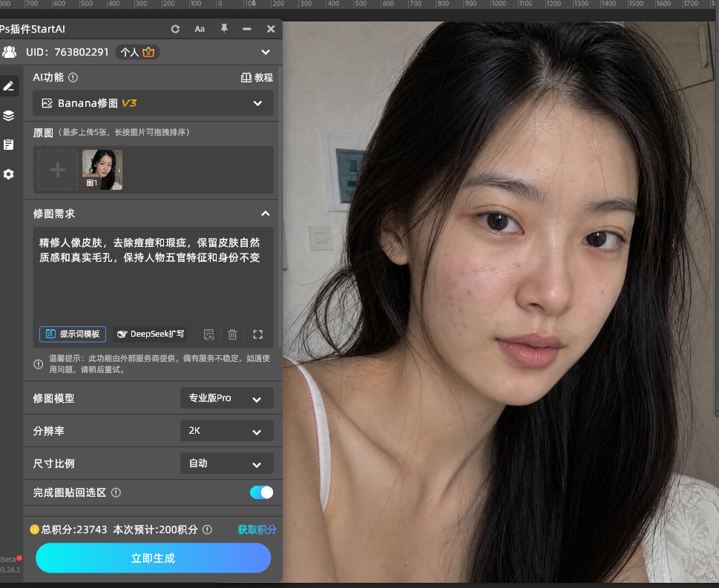Collapse the 修图需求 section

[x=266, y=214]
